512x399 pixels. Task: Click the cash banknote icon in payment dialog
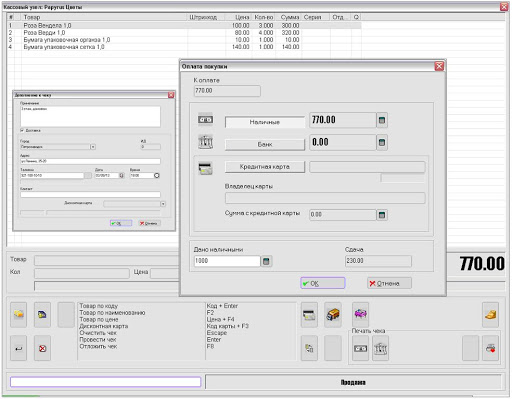click(x=205, y=119)
